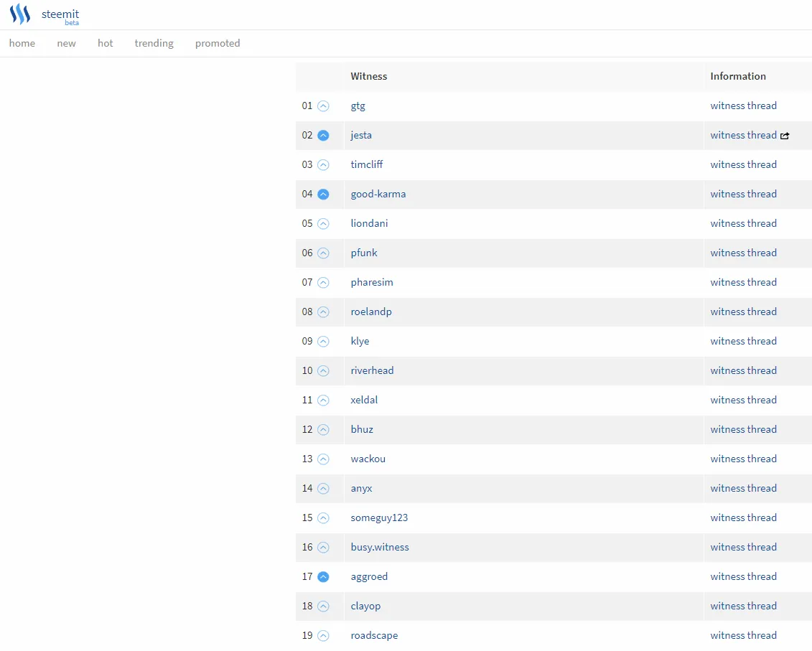Screen dimensions: 812x651
Task: Open witness thread for pfunk
Action: (743, 253)
